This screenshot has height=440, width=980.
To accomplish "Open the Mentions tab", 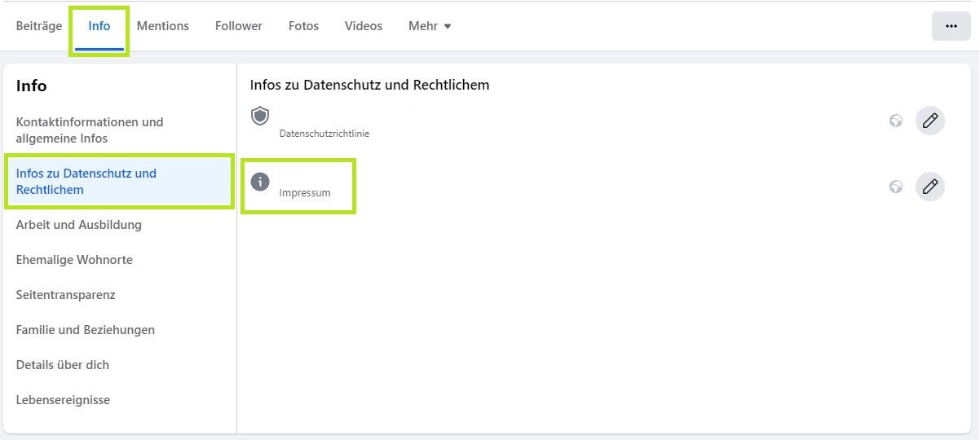I will 163,26.
